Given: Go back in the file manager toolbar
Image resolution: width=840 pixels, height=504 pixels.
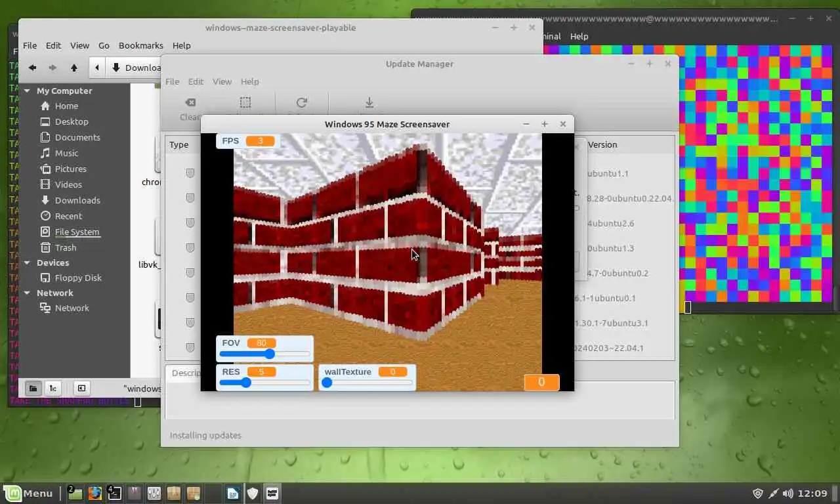Looking at the screenshot, I should [32, 68].
